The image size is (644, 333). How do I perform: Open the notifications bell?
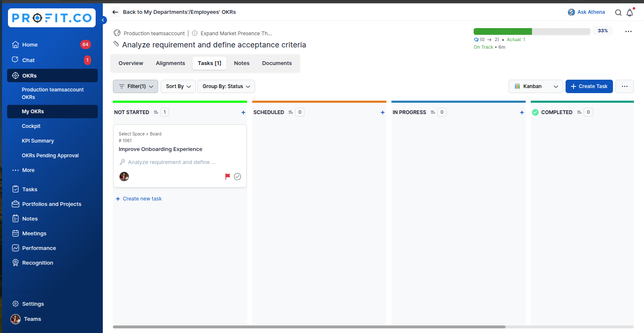(630, 13)
